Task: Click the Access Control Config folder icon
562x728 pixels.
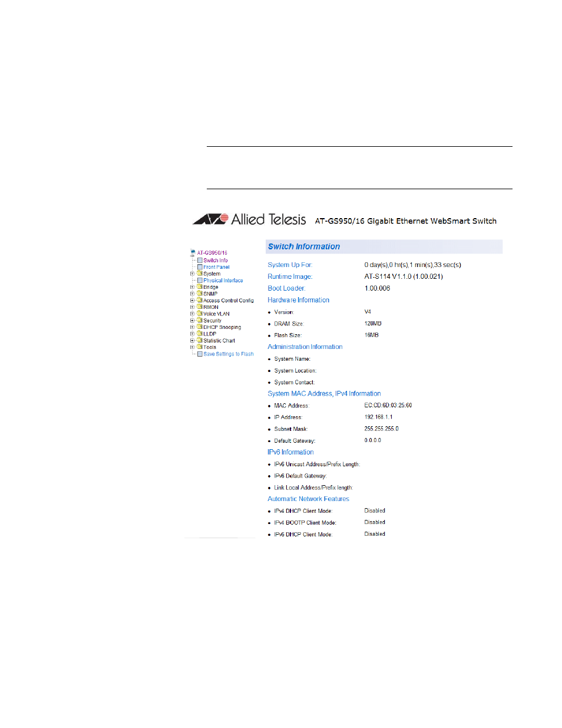Action: pyautogui.click(x=200, y=300)
